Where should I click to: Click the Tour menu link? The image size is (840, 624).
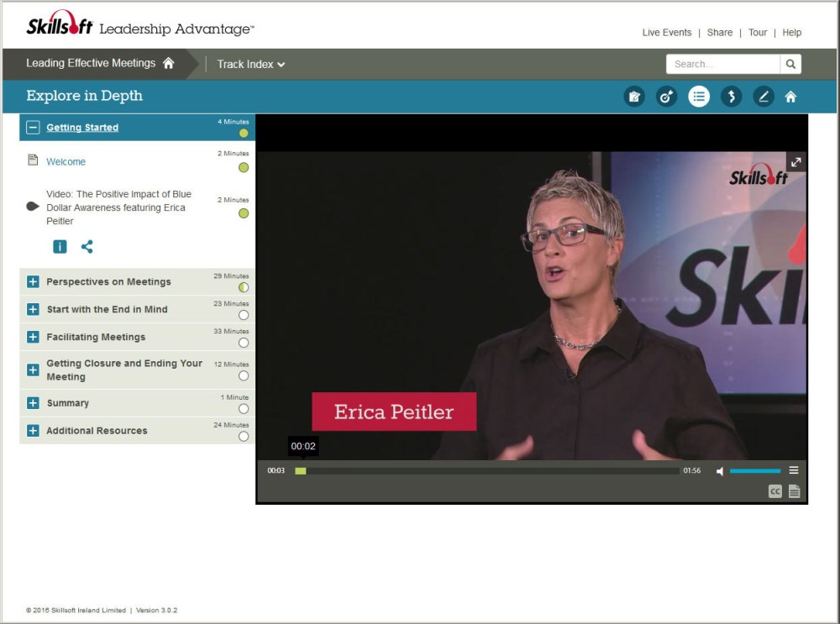(x=757, y=33)
